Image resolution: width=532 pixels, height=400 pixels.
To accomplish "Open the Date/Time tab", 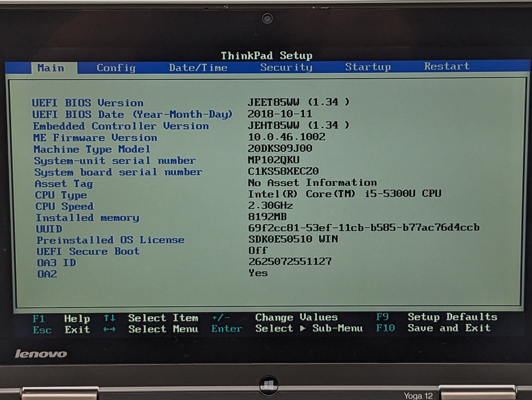I will pyautogui.click(x=198, y=67).
